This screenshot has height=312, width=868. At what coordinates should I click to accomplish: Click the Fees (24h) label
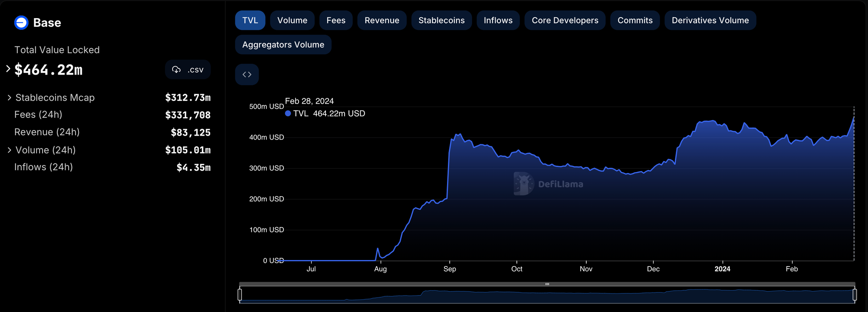tap(38, 115)
